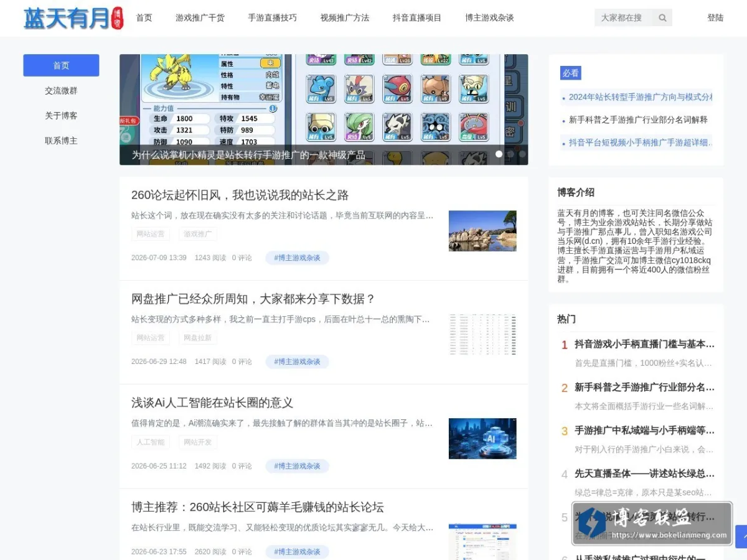Click the 游戏推广 tag

[x=198, y=235]
